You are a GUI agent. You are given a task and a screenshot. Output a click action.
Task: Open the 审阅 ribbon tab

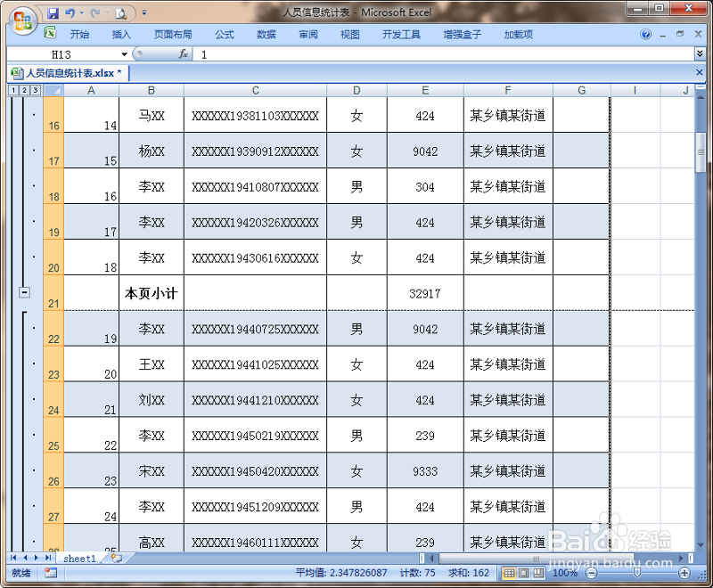[308, 34]
